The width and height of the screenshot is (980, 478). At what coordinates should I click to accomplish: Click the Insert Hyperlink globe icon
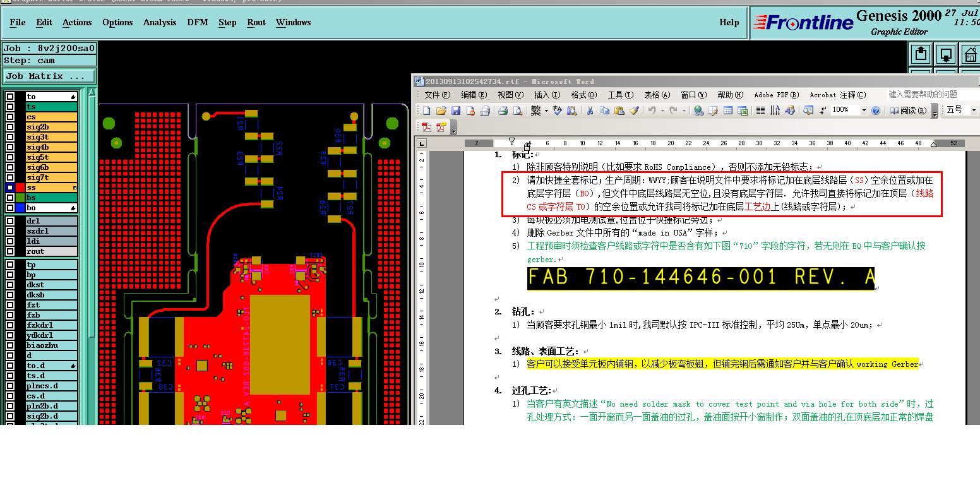click(x=698, y=111)
